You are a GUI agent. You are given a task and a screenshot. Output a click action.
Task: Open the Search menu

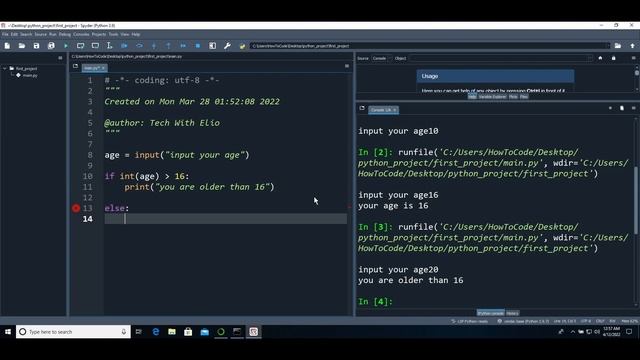[x=26, y=34]
